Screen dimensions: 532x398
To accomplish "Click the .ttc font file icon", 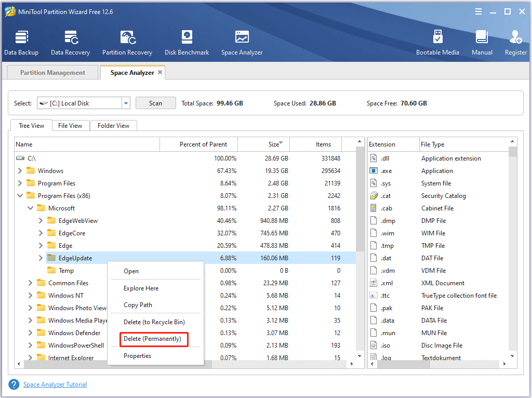I will (374, 296).
